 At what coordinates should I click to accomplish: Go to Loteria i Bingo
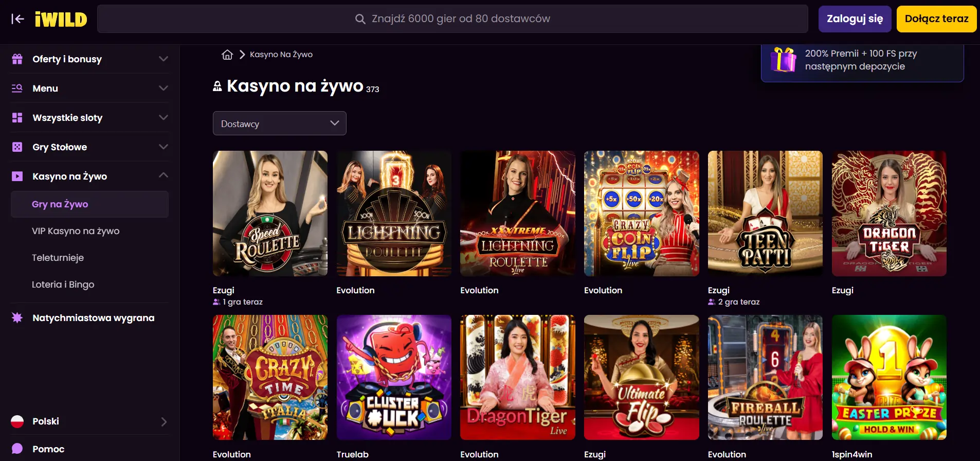click(63, 285)
